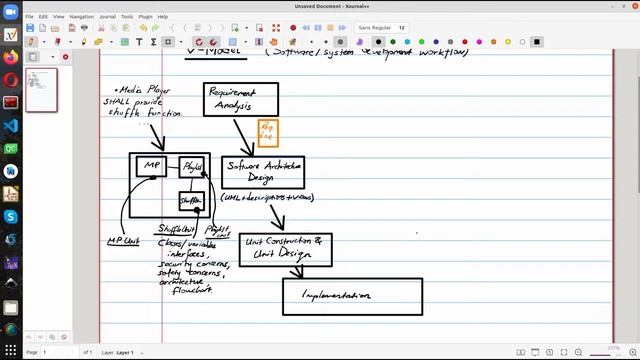Image resolution: width=640 pixels, height=360 pixels.
Task: Choose the thick pen thickness dot
Action: (x=340, y=42)
